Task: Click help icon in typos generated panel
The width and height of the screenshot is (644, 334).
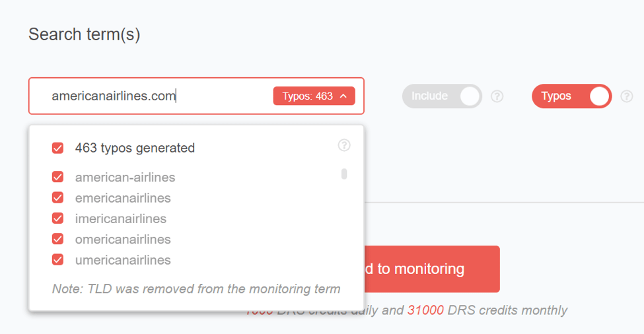Action: (x=344, y=145)
